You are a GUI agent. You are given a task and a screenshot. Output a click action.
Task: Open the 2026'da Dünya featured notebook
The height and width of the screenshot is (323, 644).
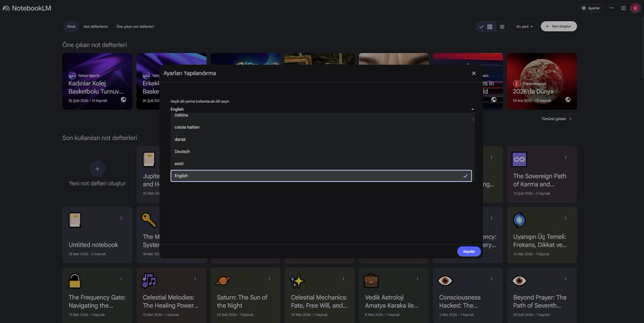click(x=542, y=81)
